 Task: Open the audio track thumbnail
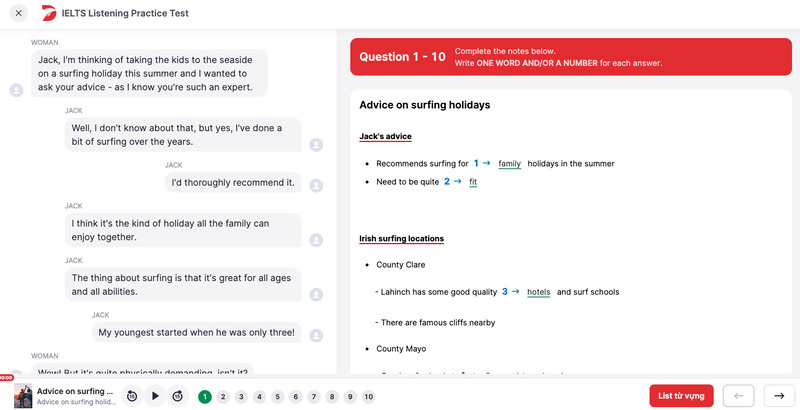click(x=23, y=396)
